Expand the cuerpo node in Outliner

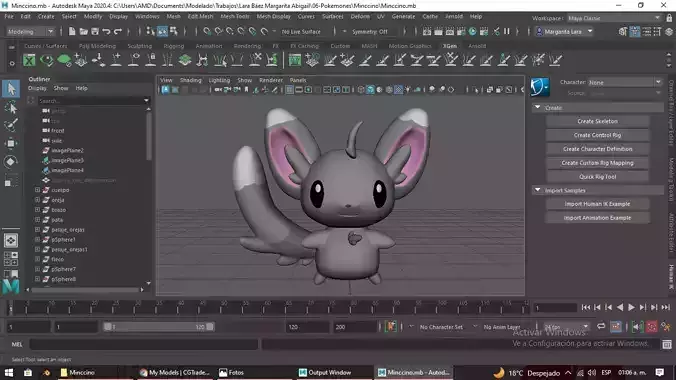click(x=38, y=190)
